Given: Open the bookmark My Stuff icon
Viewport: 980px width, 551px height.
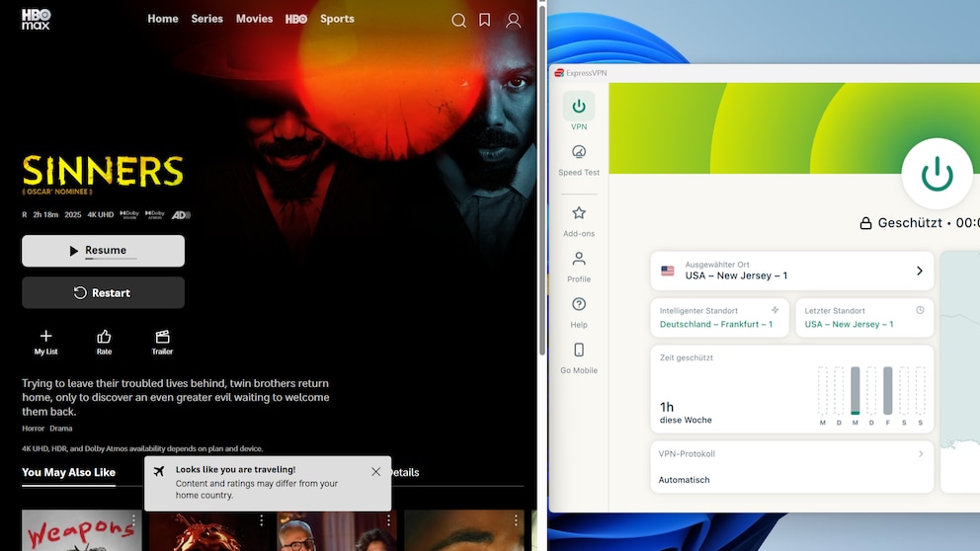Looking at the screenshot, I should pos(485,20).
